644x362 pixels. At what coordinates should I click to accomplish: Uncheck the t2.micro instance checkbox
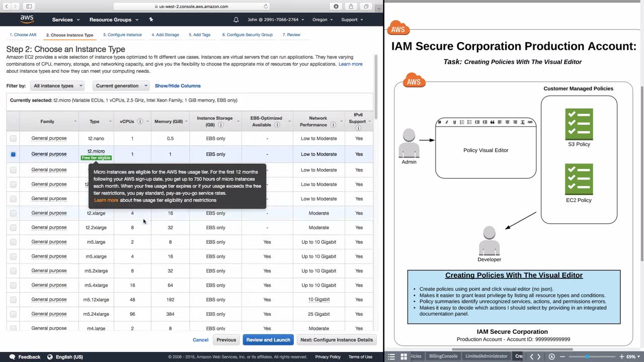[13, 154]
